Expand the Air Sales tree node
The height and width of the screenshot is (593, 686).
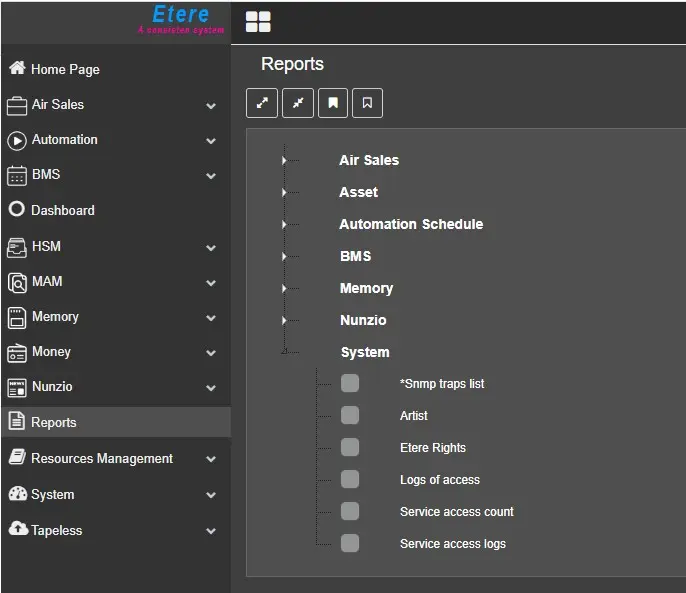[285, 160]
